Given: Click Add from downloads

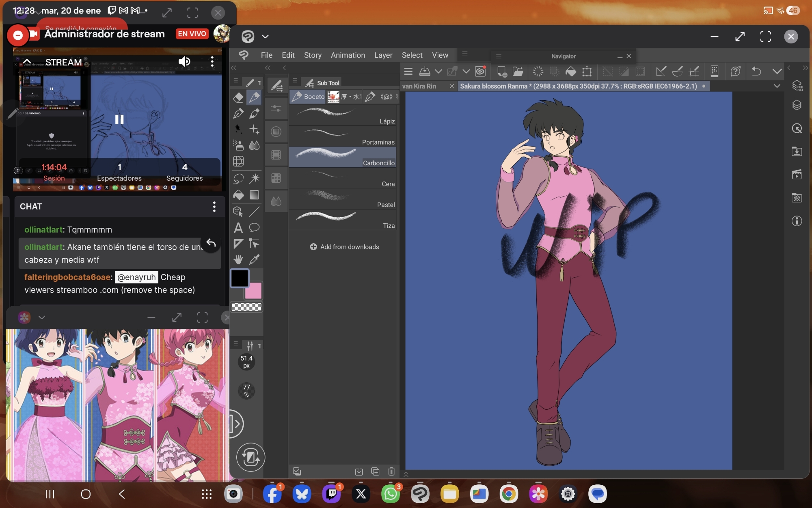Looking at the screenshot, I should (344, 247).
